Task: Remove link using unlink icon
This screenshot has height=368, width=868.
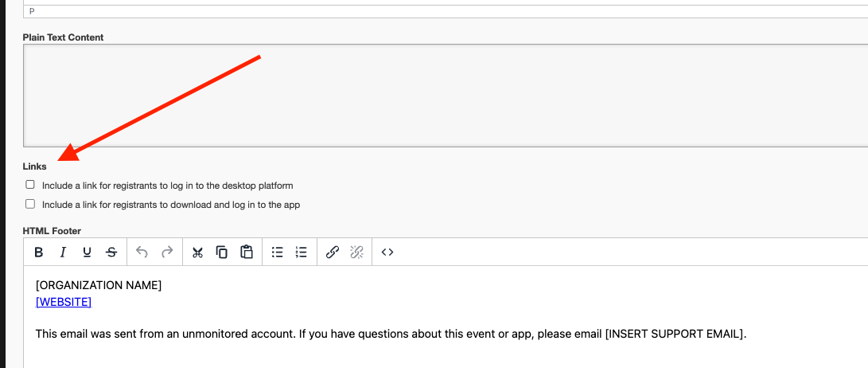Action: pyautogui.click(x=357, y=253)
